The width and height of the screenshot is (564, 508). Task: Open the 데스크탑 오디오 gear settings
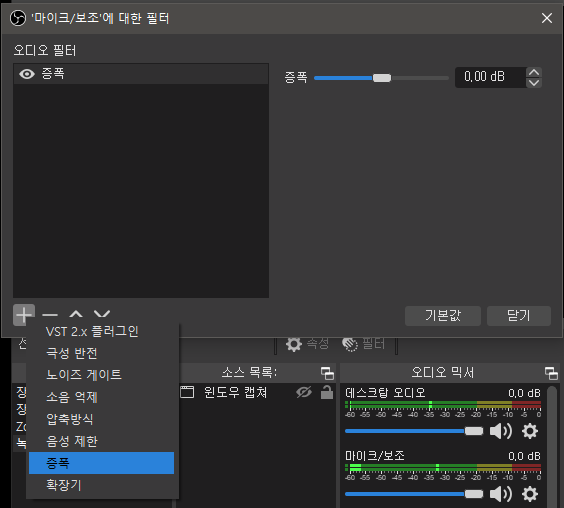tap(530, 431)
